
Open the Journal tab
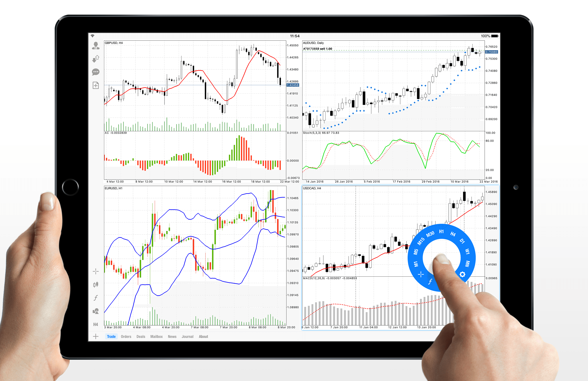coord(188,336)
